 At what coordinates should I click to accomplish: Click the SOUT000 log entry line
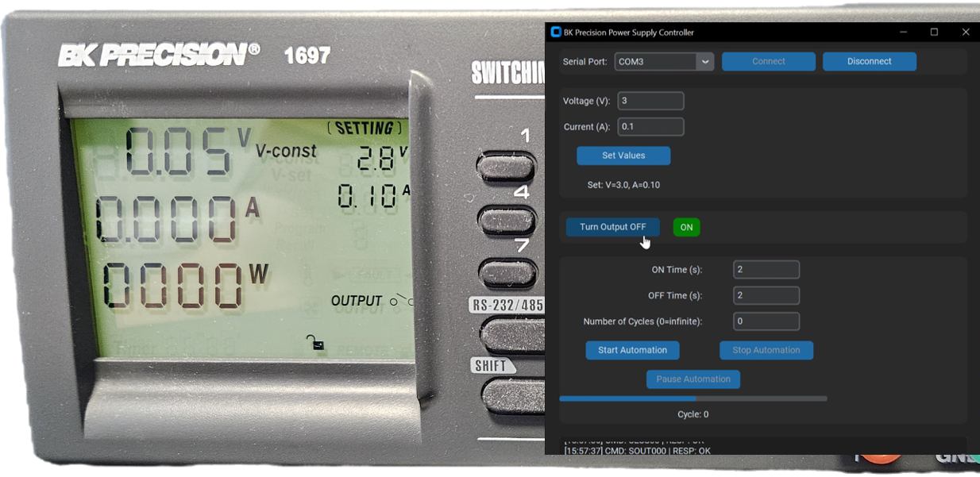pyautogui.click(x=637, y=451)
